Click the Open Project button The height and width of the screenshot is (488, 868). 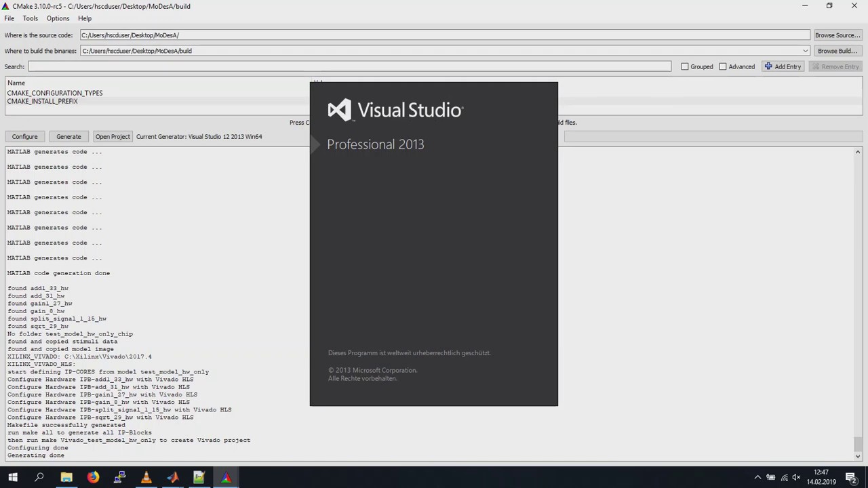[113, 136]
